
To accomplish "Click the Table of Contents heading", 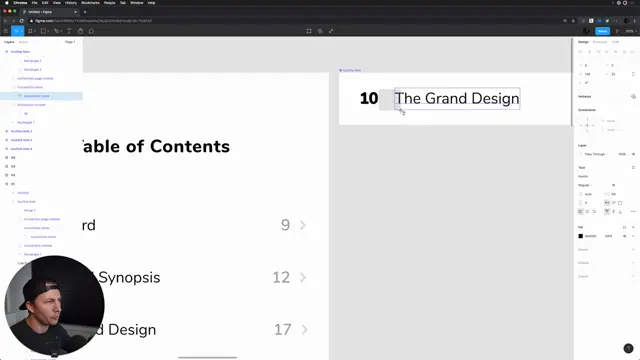I will [156, 146].
